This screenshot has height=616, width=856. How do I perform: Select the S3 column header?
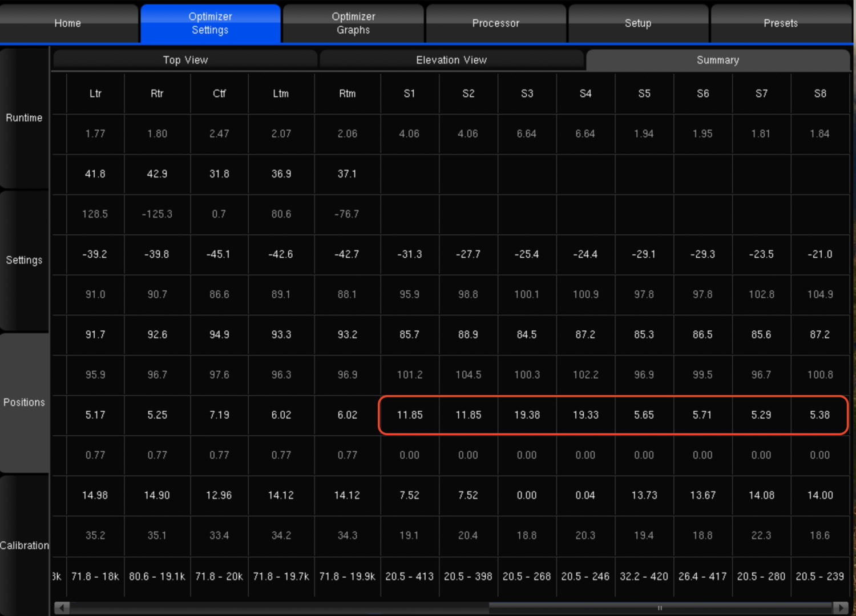tap(527, 94)
